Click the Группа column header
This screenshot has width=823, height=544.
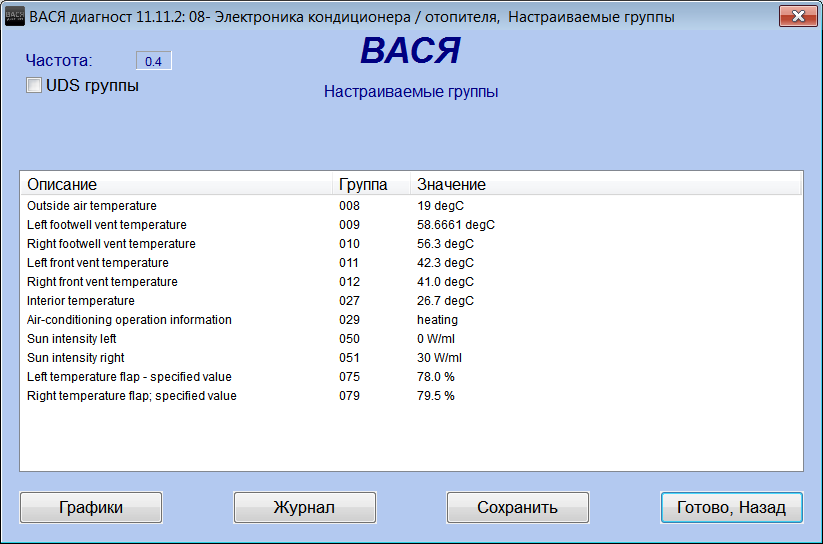(370, 184)
